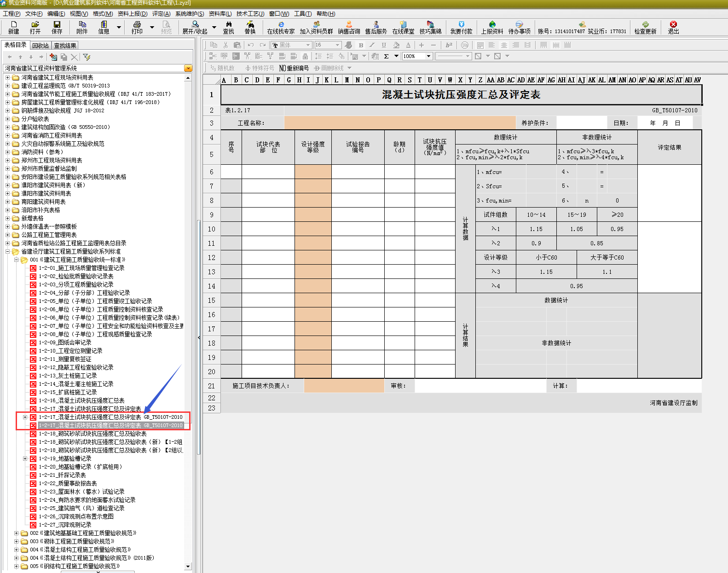
Task: Switch to the 查找结果 tab
Action: [65, 46]
